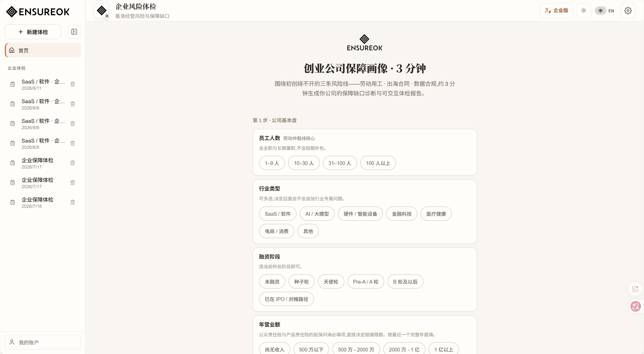Screen dimensions: 644x354
Task: Select 已在 IPO / 对赌路径 stage
Action: (x=287, y=299)
